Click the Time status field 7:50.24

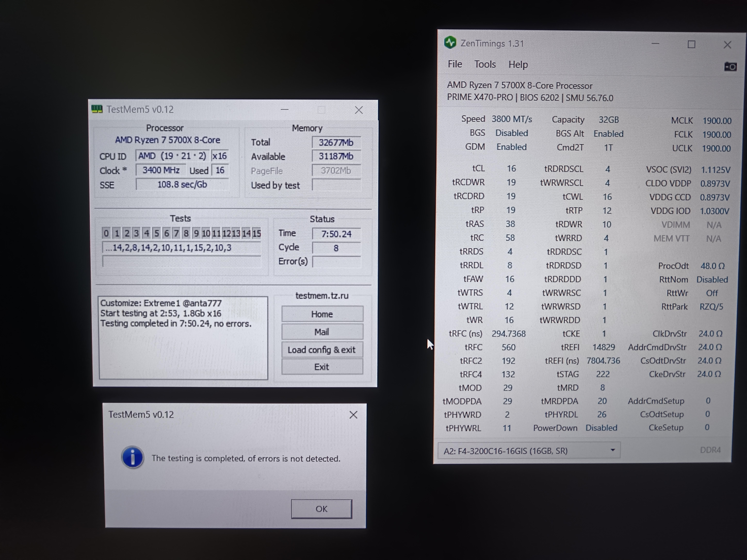click(x=336, y=234)
